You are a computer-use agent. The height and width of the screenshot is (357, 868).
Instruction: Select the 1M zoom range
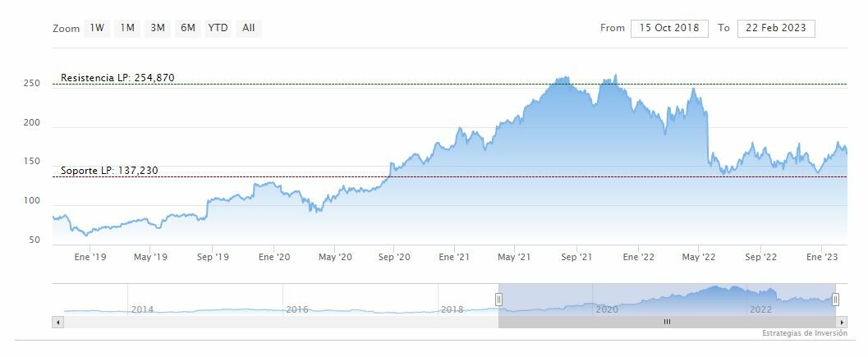click(x=127, y=28)
